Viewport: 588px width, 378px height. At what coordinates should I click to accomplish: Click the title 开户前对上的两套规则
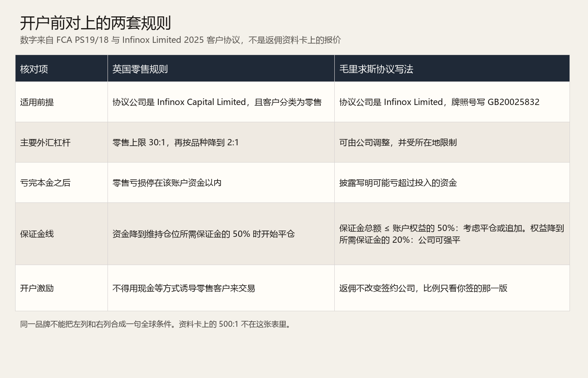tap(95, 23)
